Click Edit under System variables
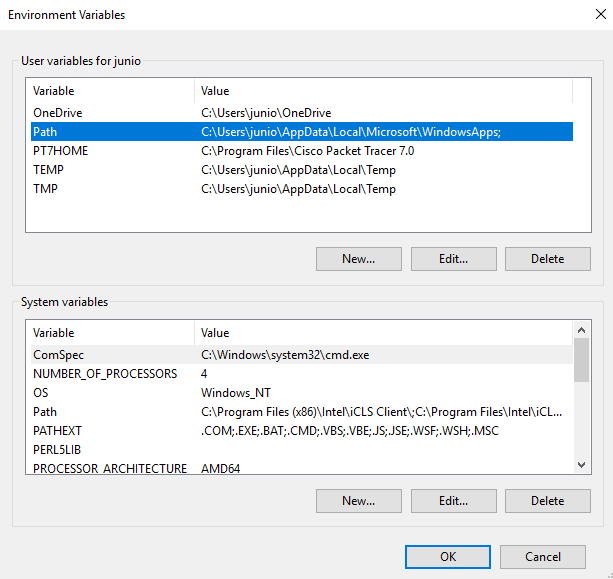The width and height of the screenshot is (613, 579). [x=453, y=501]
